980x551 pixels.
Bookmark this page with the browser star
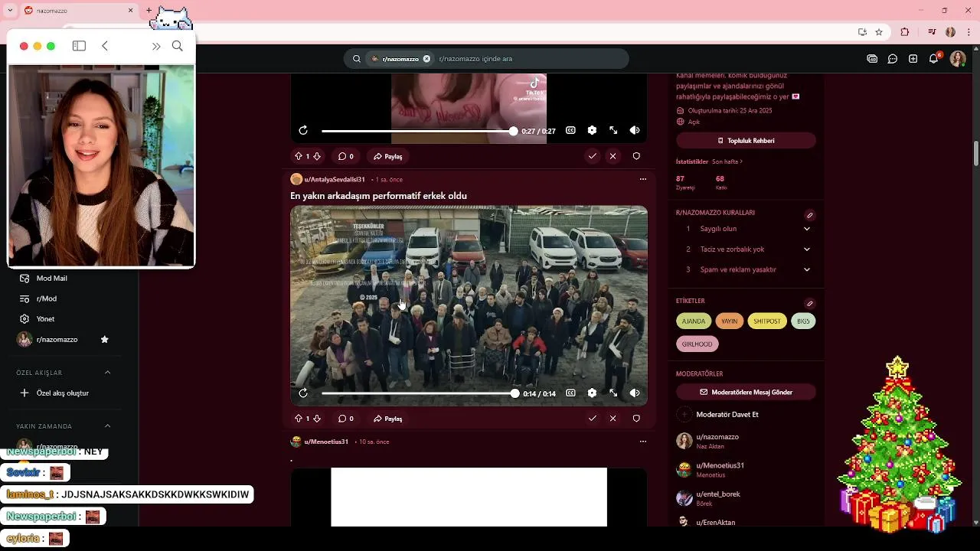pyautogui.click(x=879, y=32)
